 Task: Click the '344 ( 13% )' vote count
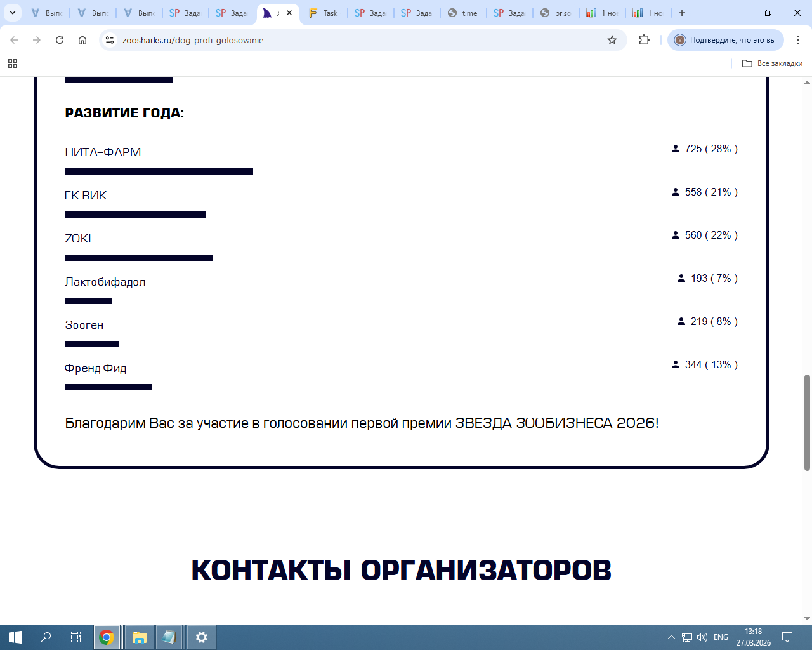pos(711,364)
